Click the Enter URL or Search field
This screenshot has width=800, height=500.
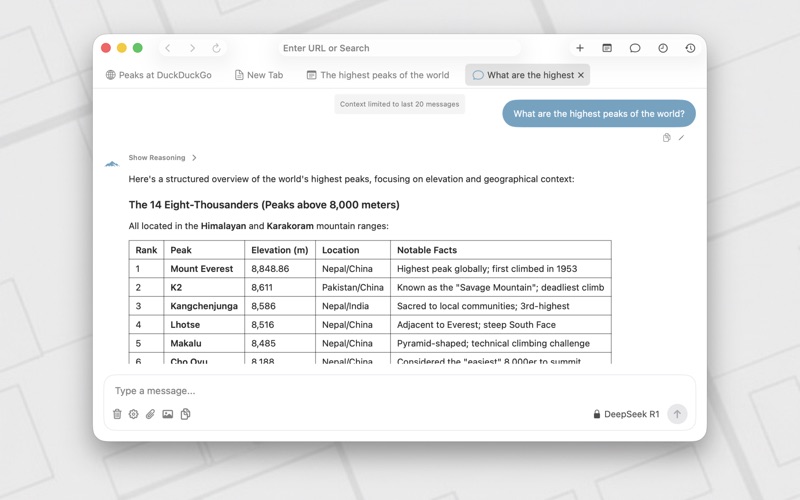coord(399,48)
